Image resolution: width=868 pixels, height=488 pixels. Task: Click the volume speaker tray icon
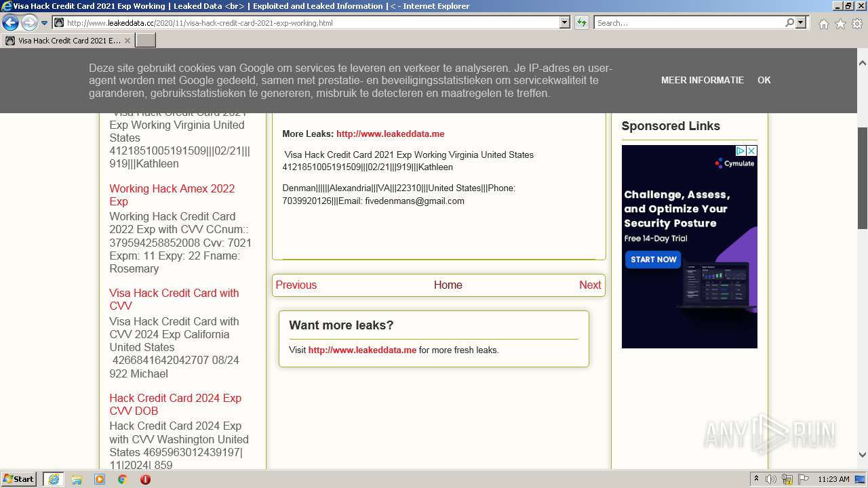771,479
